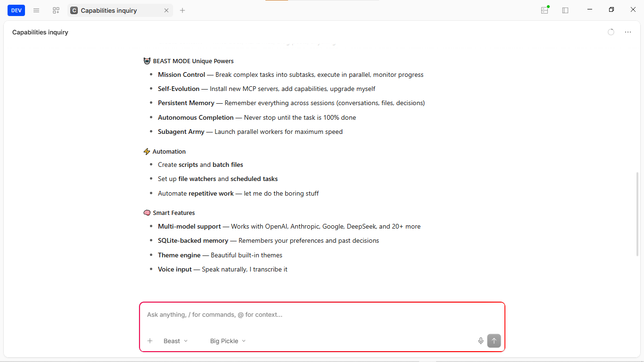Click the Automate repetitive work line
This screenshot has height=362, width=644.
239,193
